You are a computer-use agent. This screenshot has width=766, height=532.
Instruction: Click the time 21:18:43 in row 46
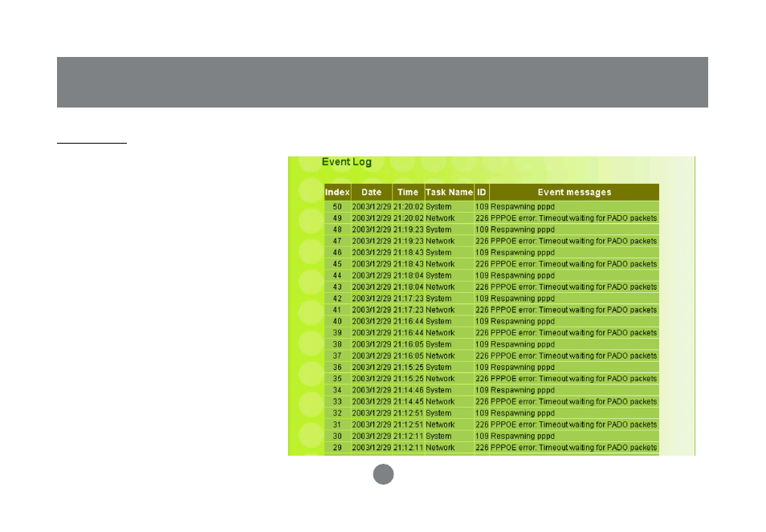point(409,253)
